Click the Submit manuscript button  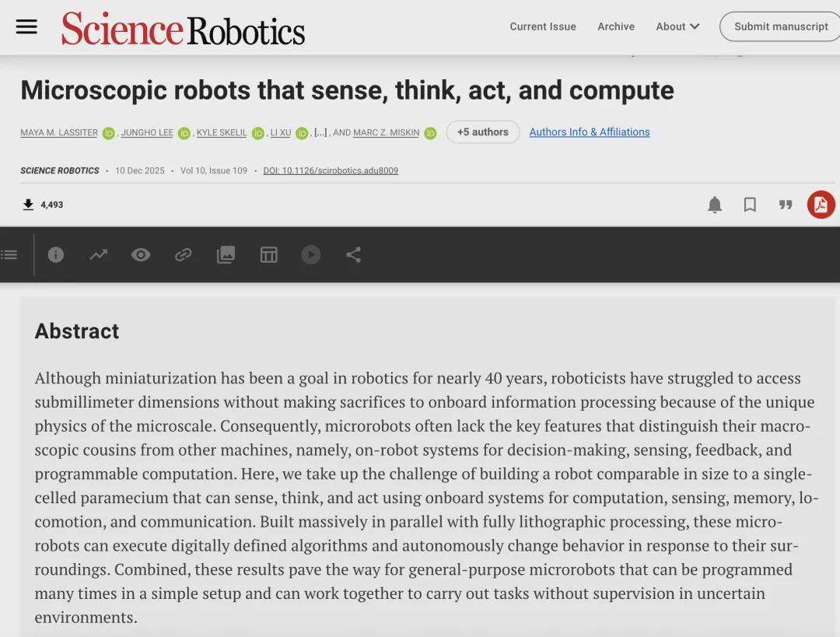(x=779, y=26)
